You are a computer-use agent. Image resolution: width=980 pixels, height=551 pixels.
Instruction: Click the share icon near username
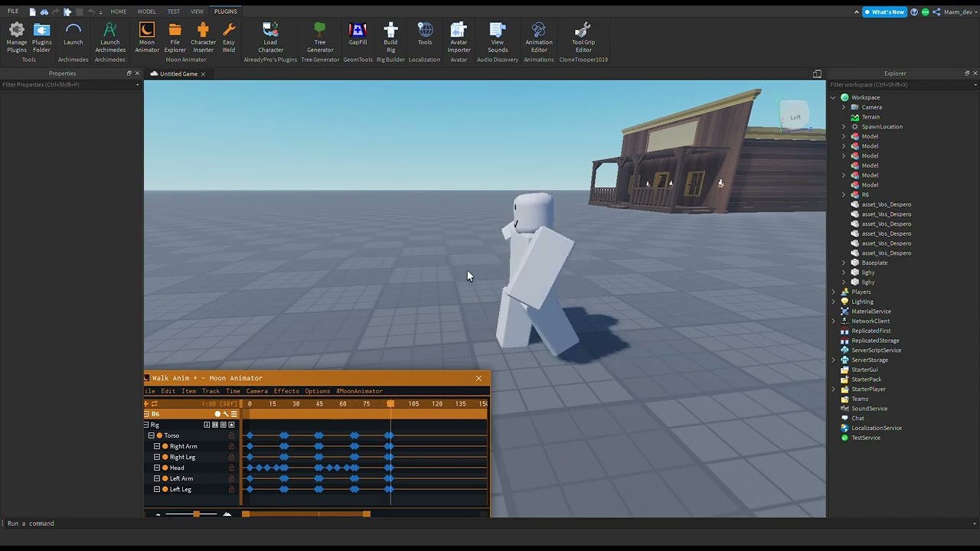click(x=936, y=11)
